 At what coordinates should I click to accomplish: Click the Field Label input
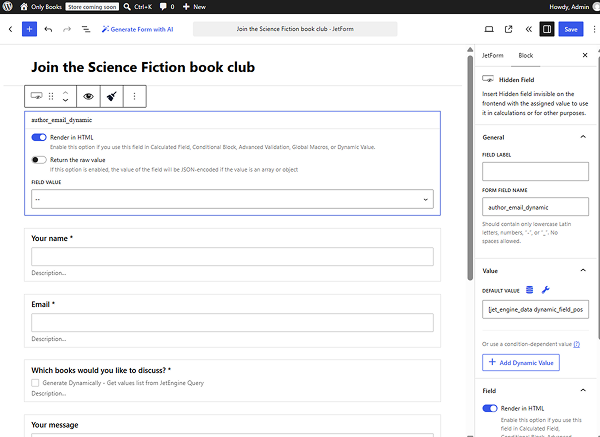tap(535, 171)
